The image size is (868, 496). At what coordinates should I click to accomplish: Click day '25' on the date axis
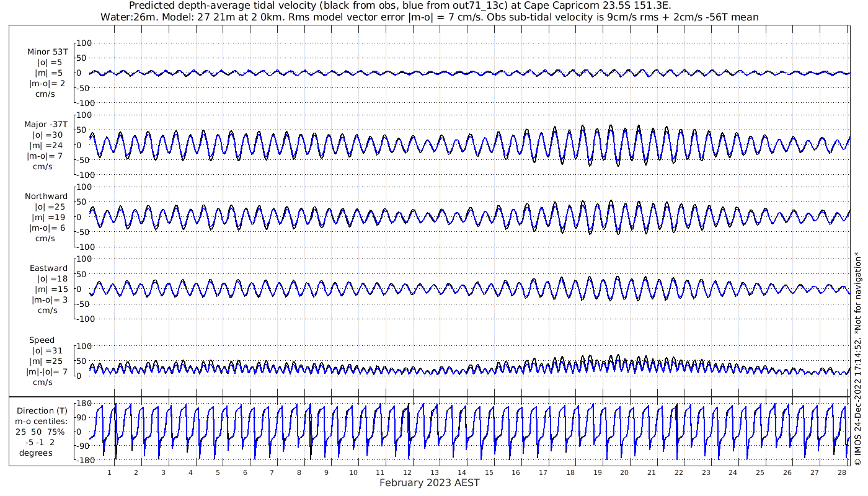759,472
